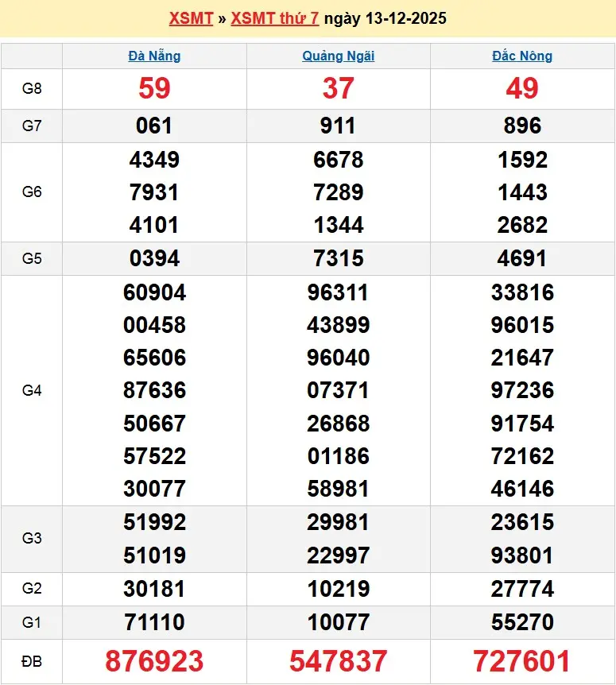616x685 pixels.
Task: Click the ĐB row label
Action: click(x=32, y=661)
